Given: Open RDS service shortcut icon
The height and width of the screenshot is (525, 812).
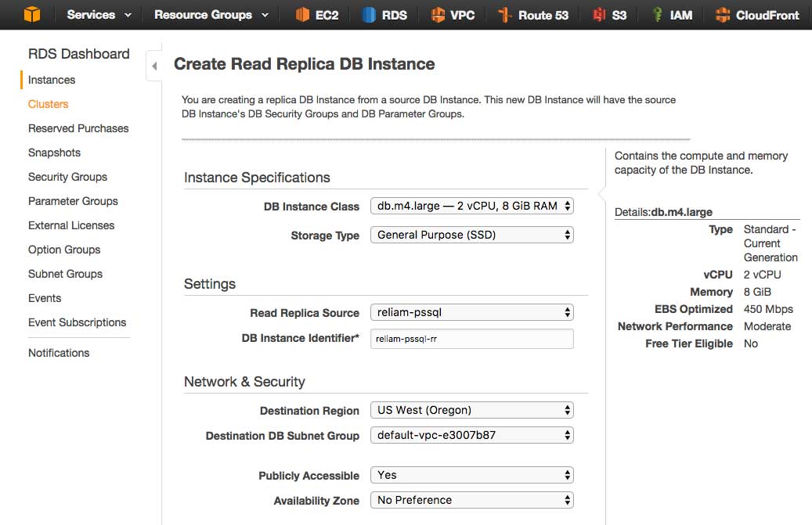Looking at the screenshot, I should click(369, 15).
